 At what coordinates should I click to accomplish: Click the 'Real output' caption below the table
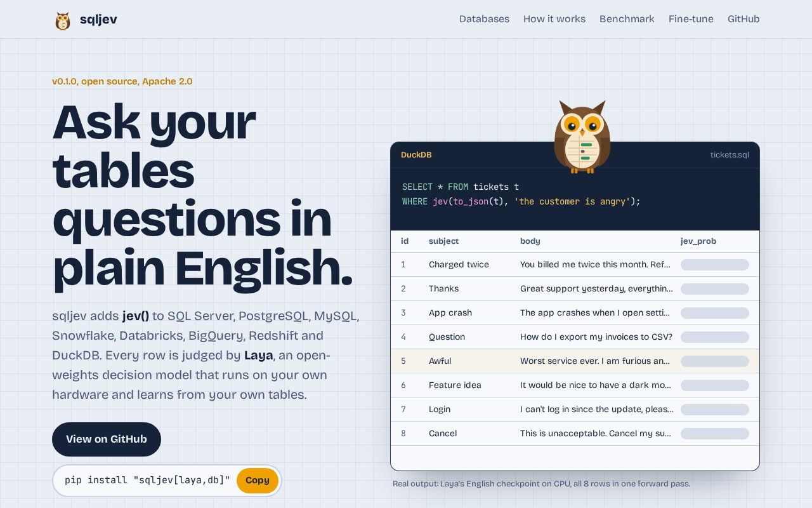point(541,484)
